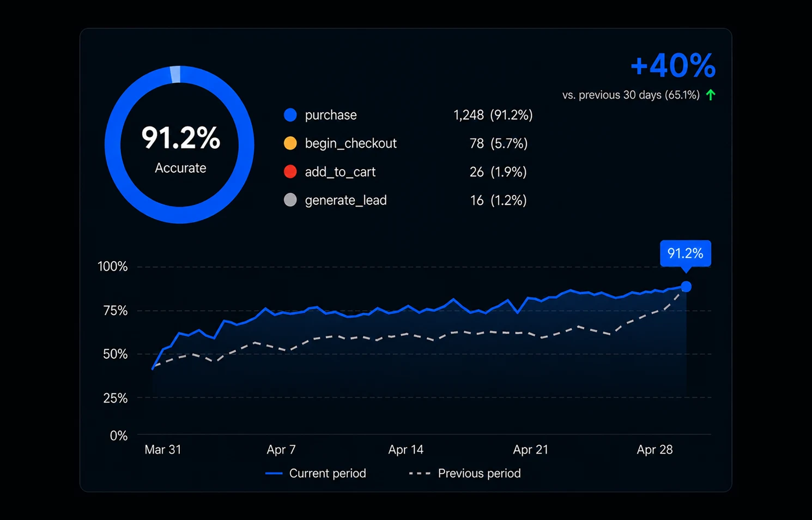This screenshot has height=520, width=812.
Task: Click the Mar 31 axis label
Action: (163, 450)
